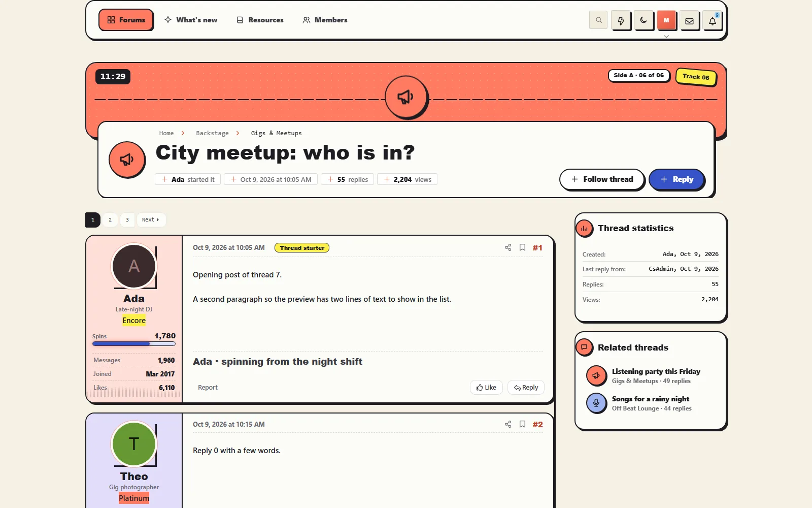Open the search icon in header
The image size is (812, 508).
pyautogui.click(x=598, y=20)
